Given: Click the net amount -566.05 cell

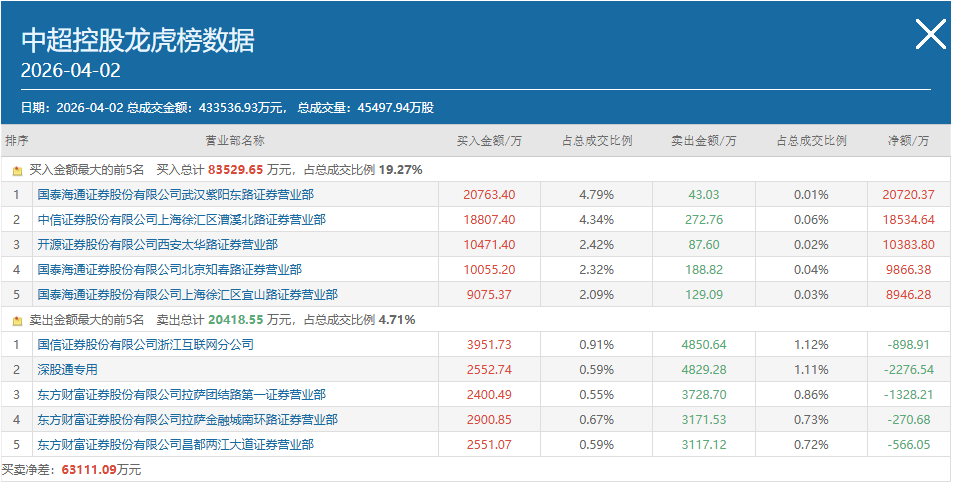Looking at the screenshot, I should (908, 444).
